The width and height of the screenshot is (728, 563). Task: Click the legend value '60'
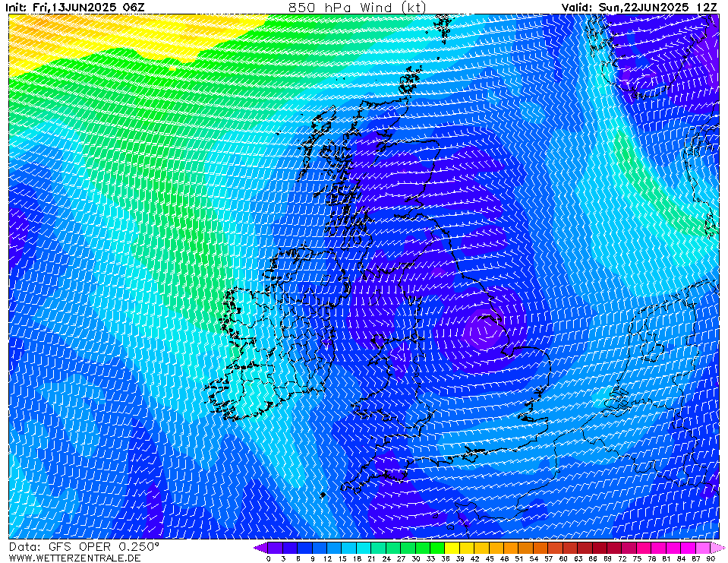563,558
